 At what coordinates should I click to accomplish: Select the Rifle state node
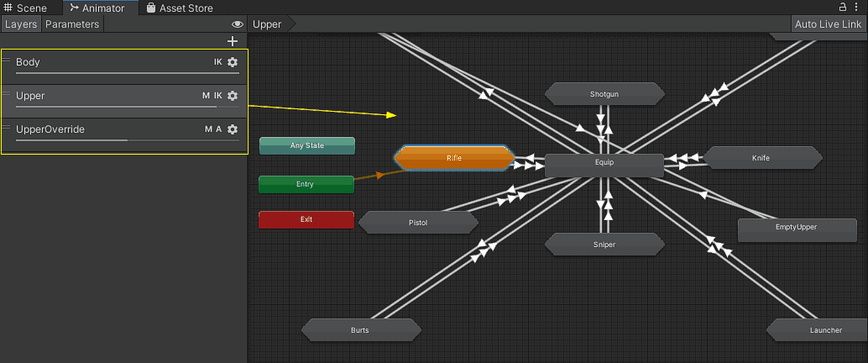point(453,157)
